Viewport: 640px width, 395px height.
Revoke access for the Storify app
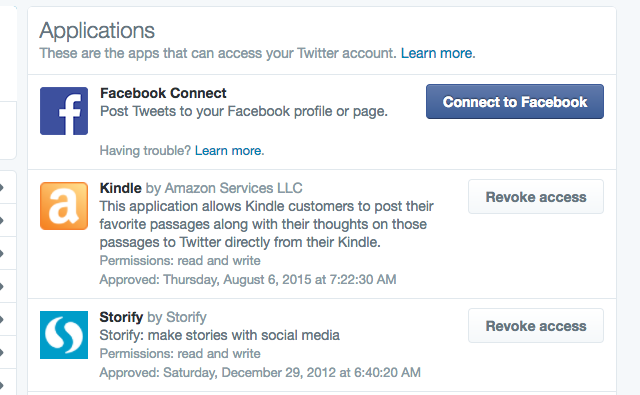tap(536, 326)
